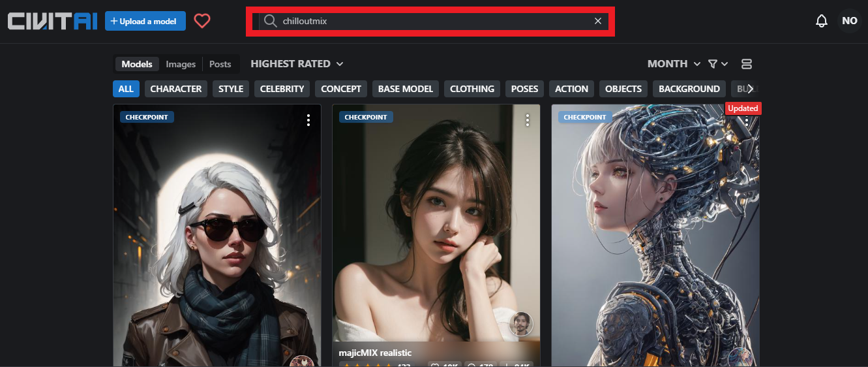Click the Updated badge on cyborg card
The image size is (868, 367).
coord(743,108)
